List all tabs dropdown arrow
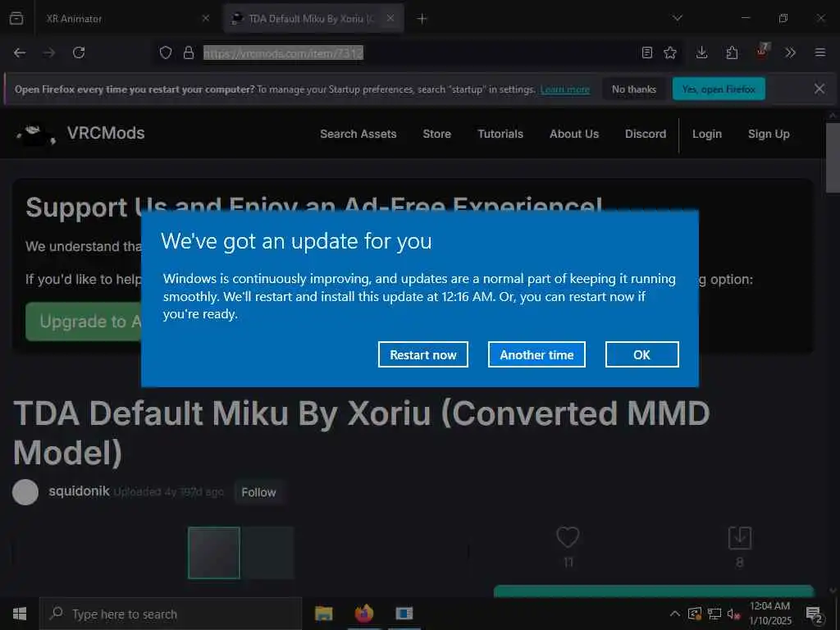840x630 pixels. [x=678, y=18]
